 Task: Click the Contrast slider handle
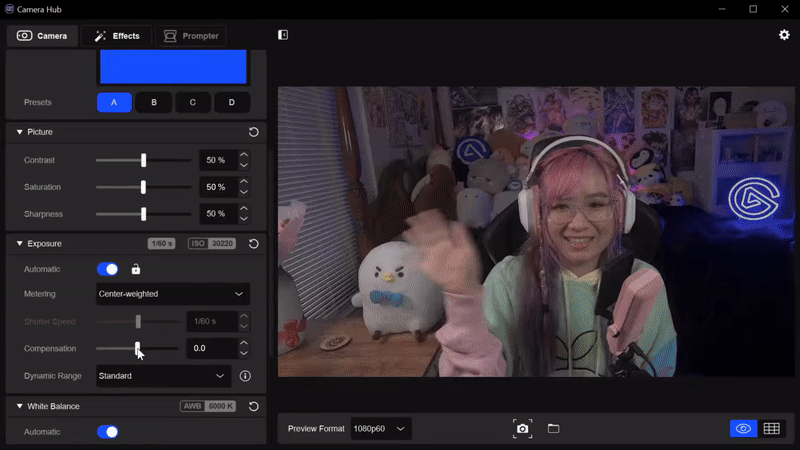(143, 160)
